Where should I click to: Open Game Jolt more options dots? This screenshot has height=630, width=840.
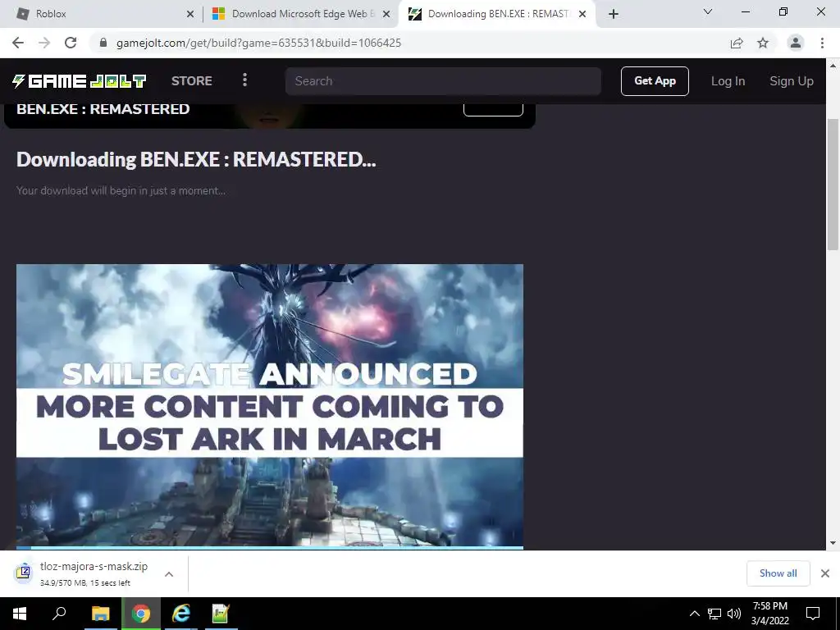click(244, 80)
